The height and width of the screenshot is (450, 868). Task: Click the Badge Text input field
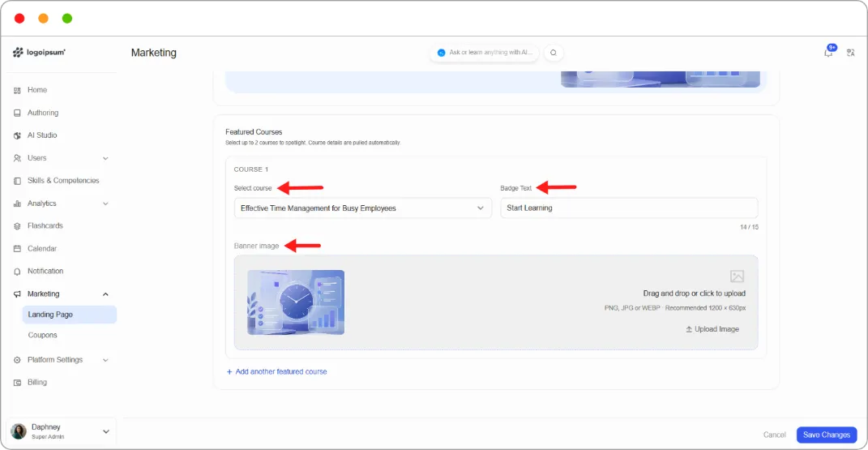[x=629, y=208]
